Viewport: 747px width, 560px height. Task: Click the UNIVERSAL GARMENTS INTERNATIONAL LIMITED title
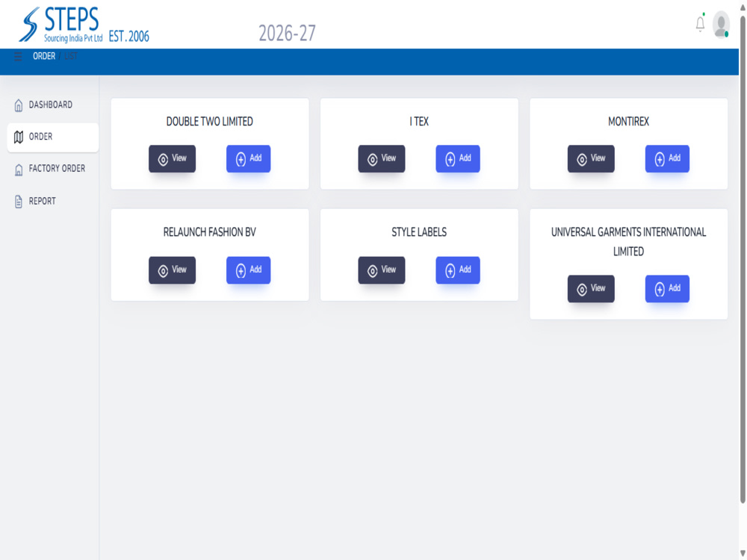click(x=628, y=241)
